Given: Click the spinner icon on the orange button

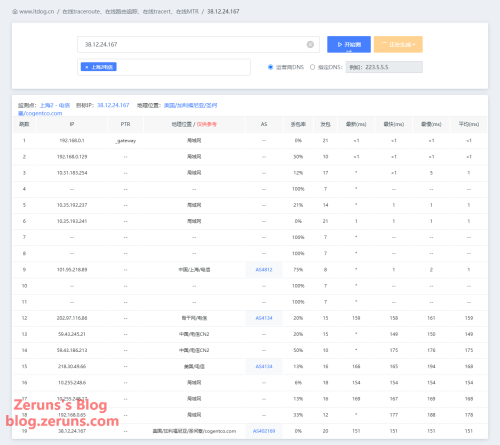Looking at the screenshot, I should pos(384,44).
